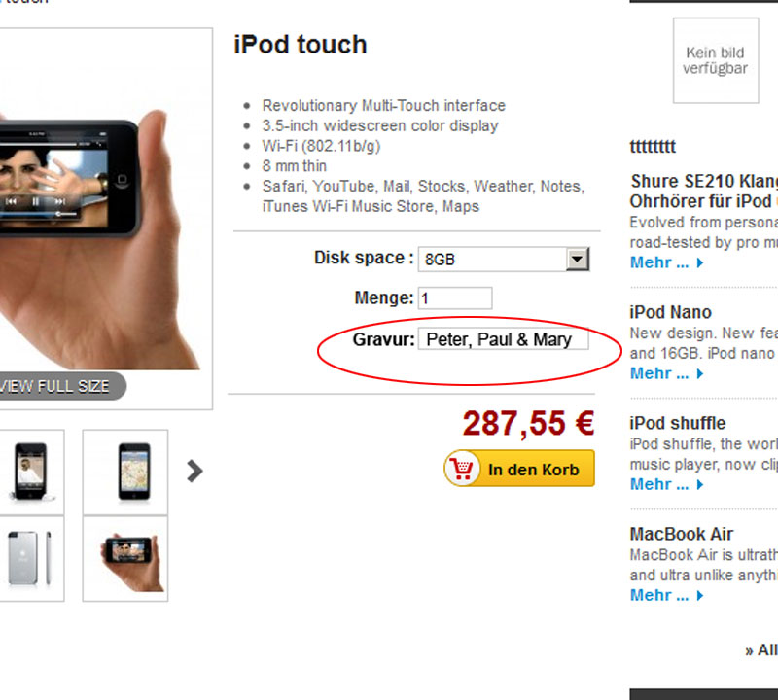Image resolution: width=778 pixels, height=700 pixels.
Task: Open the Disk space dropdown arrow
Action: pos(577,259)
